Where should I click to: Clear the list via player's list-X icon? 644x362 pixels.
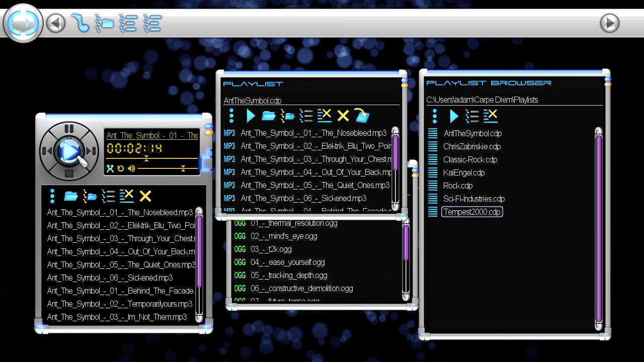pyautogui.click(x=127, y=196)
